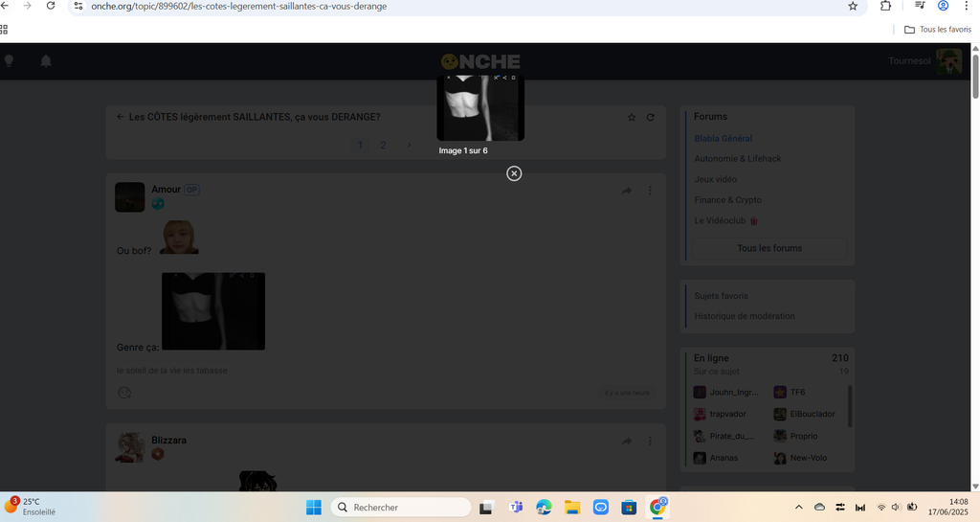980x522 pixels.
Task: Open the Chrome apps grid icon
Action: tap(4, 30)
